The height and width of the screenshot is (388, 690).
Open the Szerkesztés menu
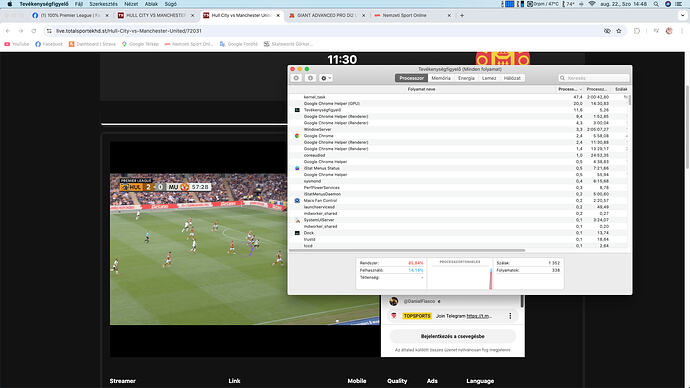point(103,4)
